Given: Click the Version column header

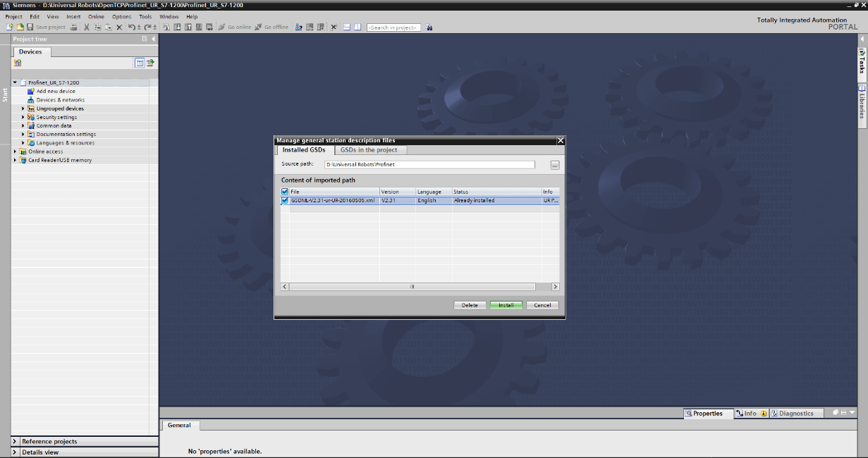Looking at the screenshot, I should (398, 192).
